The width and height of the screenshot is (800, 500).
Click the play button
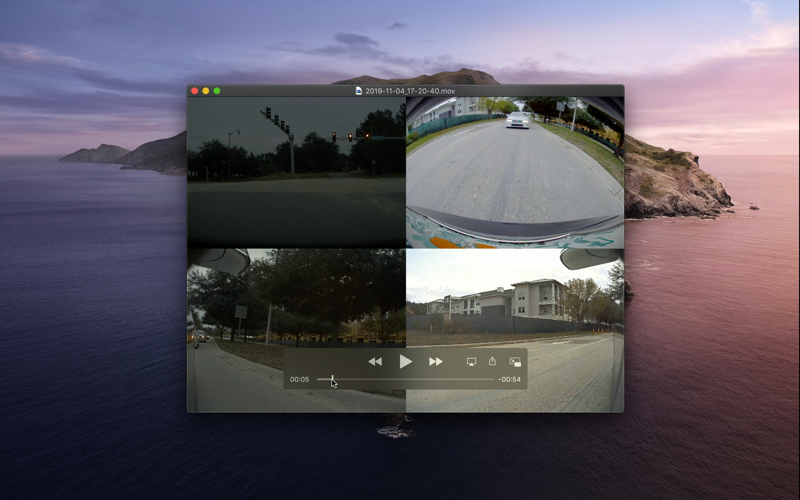[406, 362]
